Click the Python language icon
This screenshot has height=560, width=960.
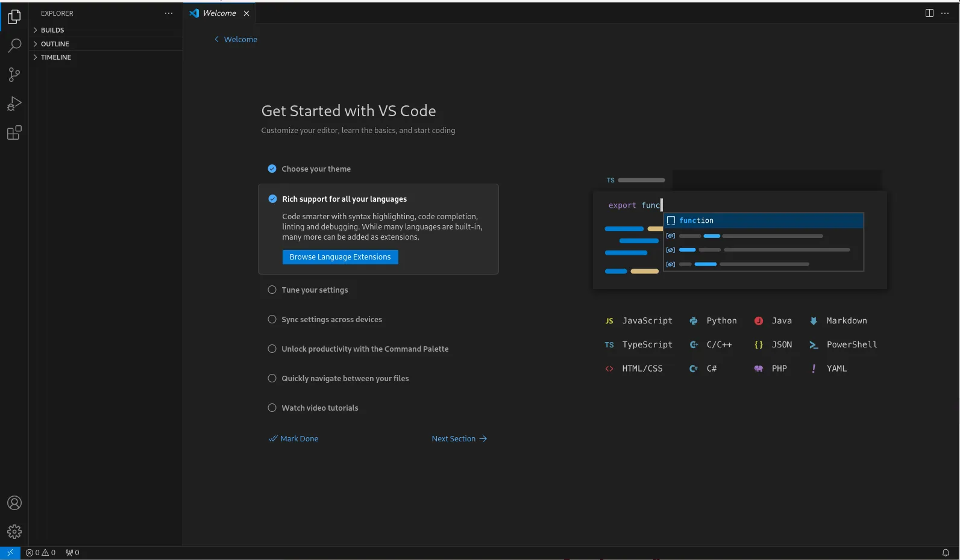(x=694, y=321)
